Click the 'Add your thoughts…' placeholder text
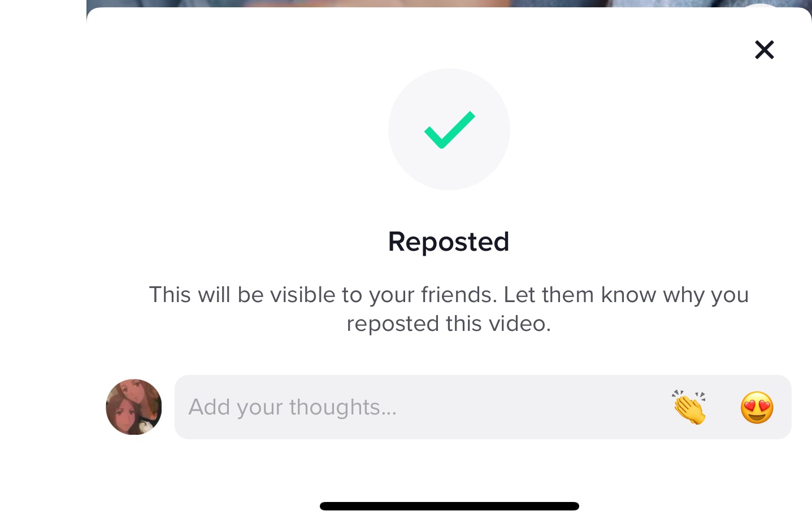Viewport: 812px width, 524px height. (x=293, y=407)
